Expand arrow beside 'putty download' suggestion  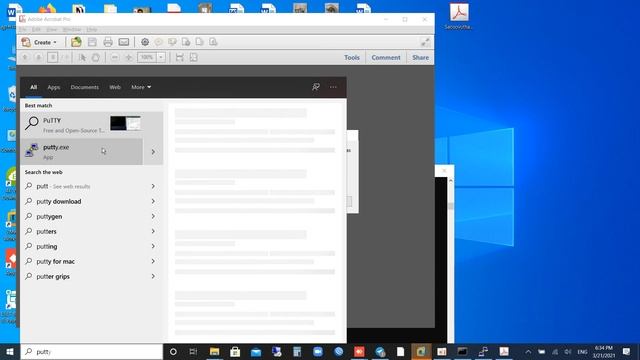pyautogui.click(x=153, y=201)
